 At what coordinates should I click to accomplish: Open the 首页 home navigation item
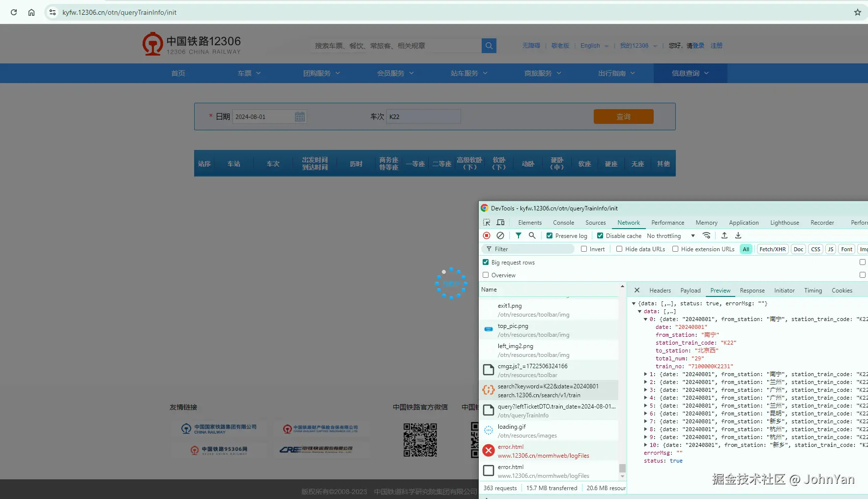pyautogui.click(x=178, y=73)
